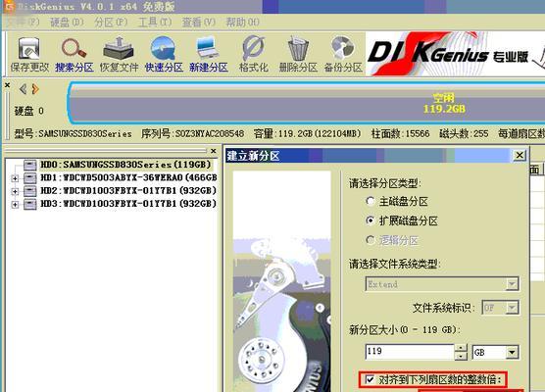
Task: Expand the HD3 disk tree node
Action: pos(15,205)
